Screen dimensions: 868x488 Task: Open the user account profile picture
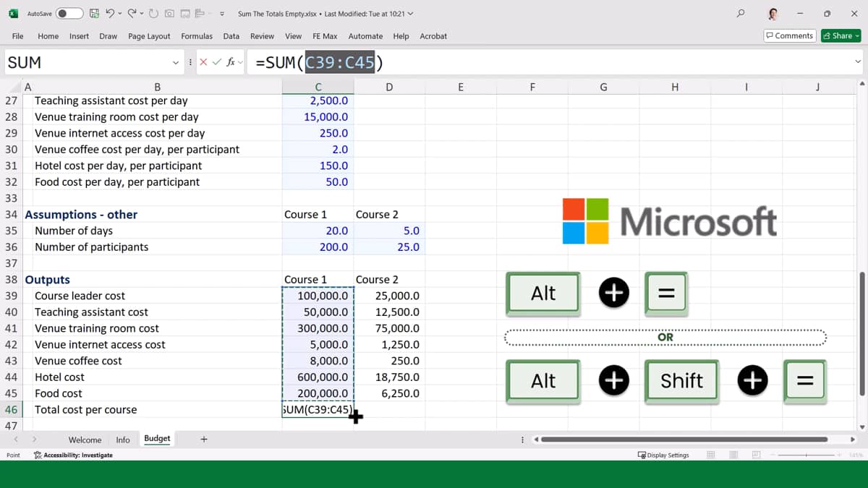(773, 14)
